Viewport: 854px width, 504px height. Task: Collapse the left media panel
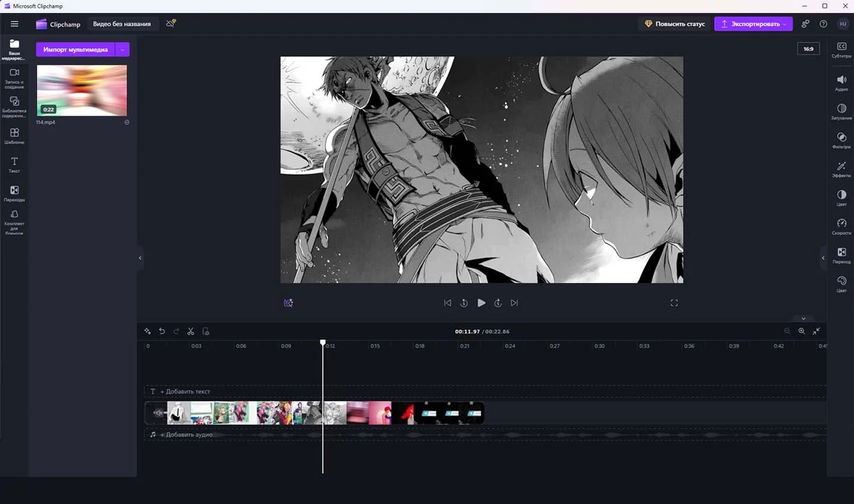point(140,258)
